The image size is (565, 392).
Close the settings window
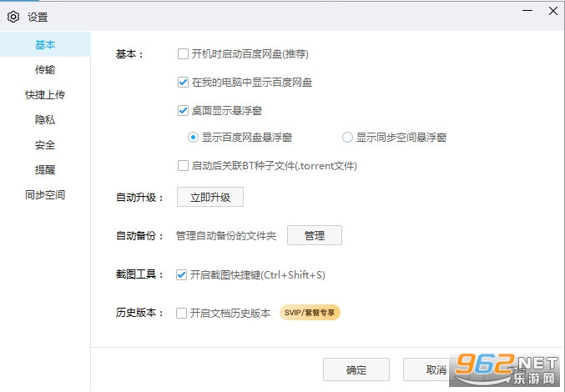(553, 11)
